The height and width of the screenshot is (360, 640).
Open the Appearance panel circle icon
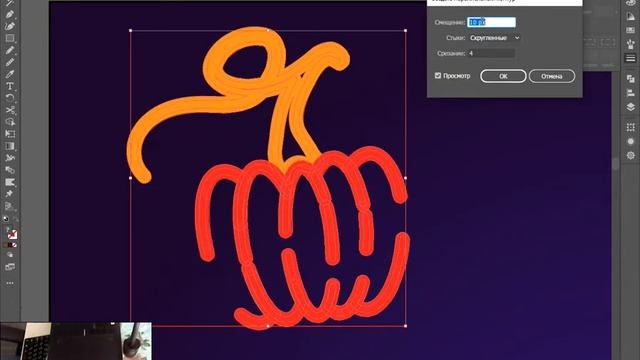(631, 141)
